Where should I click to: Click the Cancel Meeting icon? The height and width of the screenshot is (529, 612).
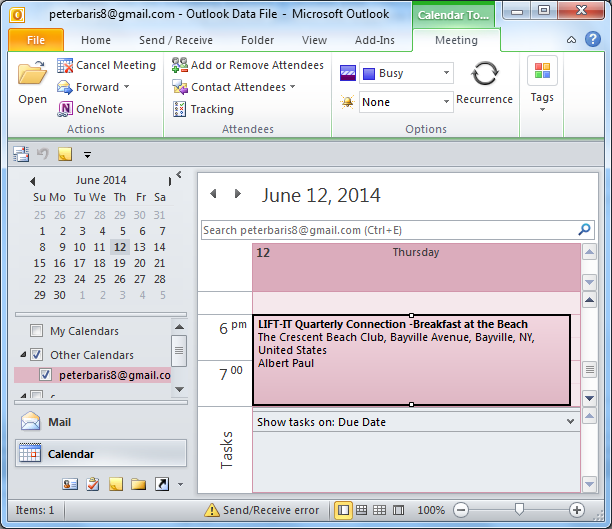pos(65,65)
